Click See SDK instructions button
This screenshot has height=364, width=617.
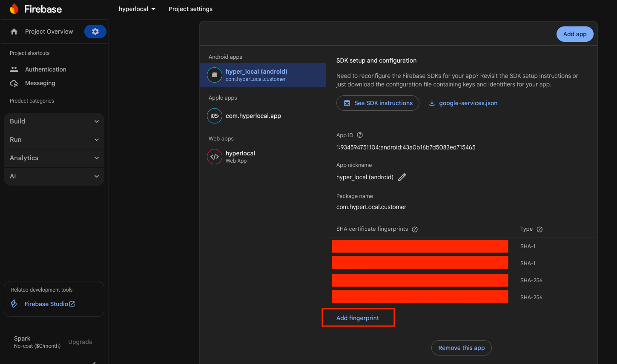coord(378,103)
